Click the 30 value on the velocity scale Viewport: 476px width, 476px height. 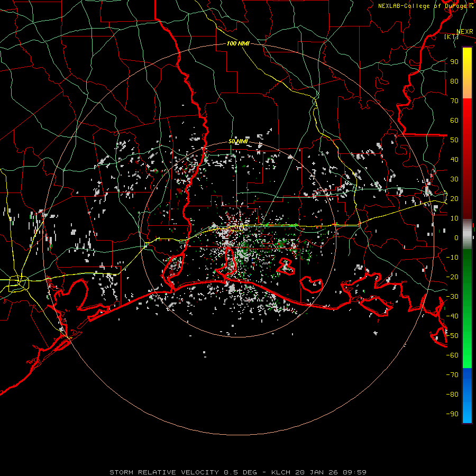pyautogui.click(x=454, y=179)
